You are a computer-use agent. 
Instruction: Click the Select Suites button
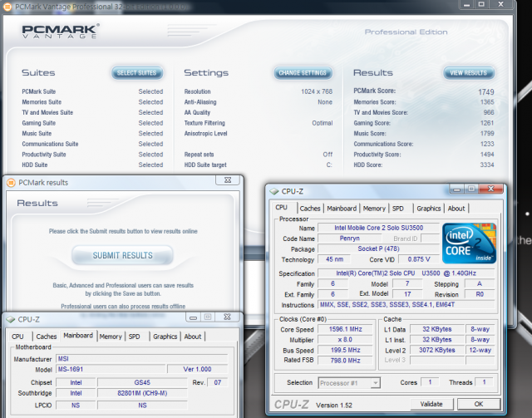[x=136, y=73]
